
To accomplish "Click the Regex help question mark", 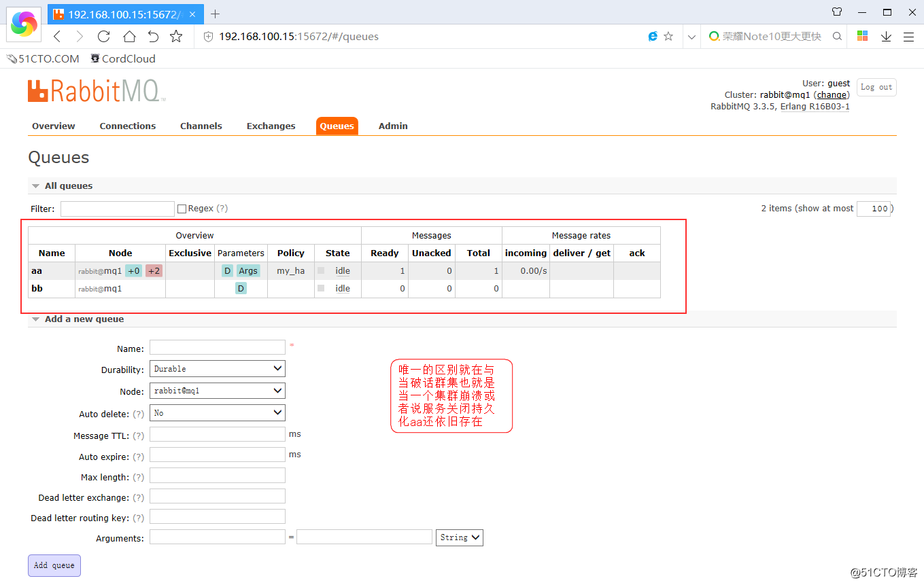I will coord(222,209).
